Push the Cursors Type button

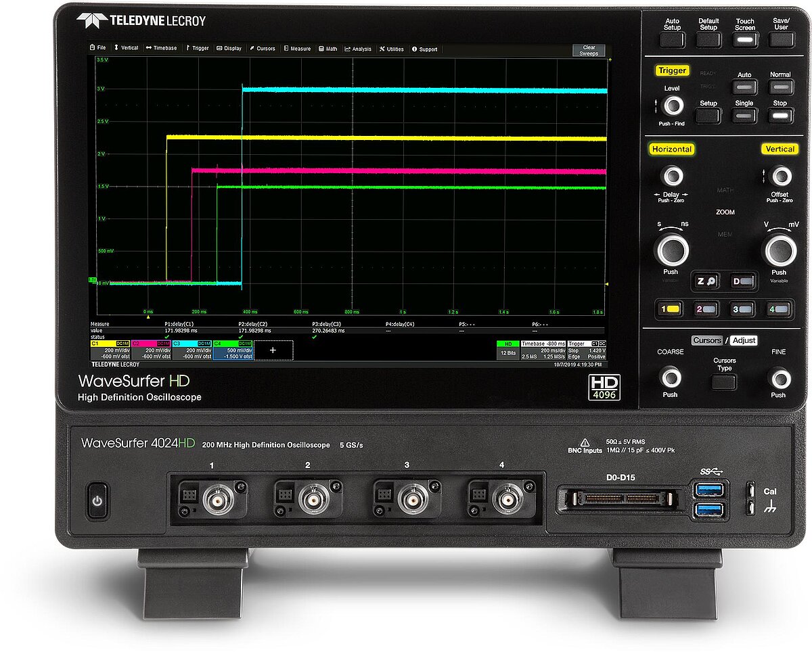tap(725, 382)
